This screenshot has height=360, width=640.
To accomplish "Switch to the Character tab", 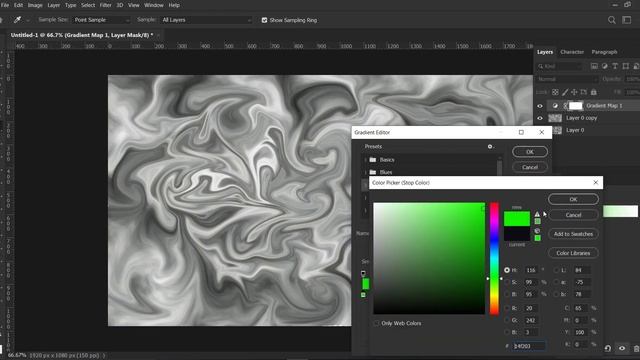I will click(572, 52).
